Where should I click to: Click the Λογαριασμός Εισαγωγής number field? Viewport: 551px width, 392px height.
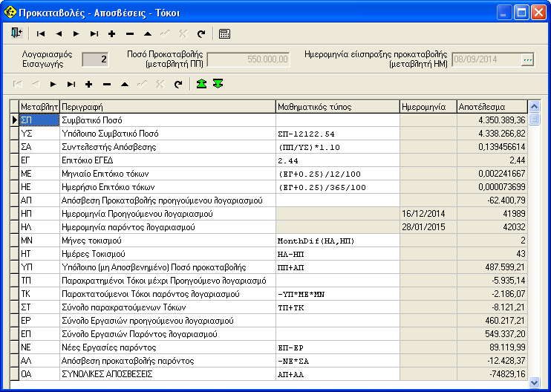94,59
